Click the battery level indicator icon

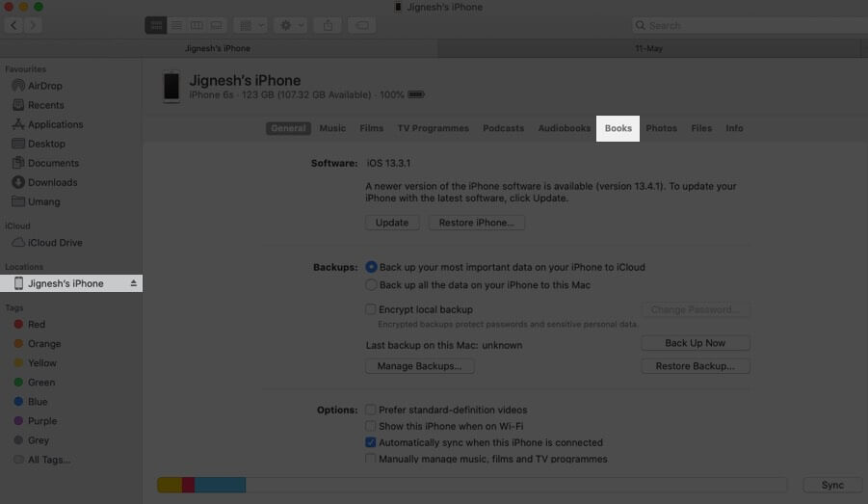(416, 94)
